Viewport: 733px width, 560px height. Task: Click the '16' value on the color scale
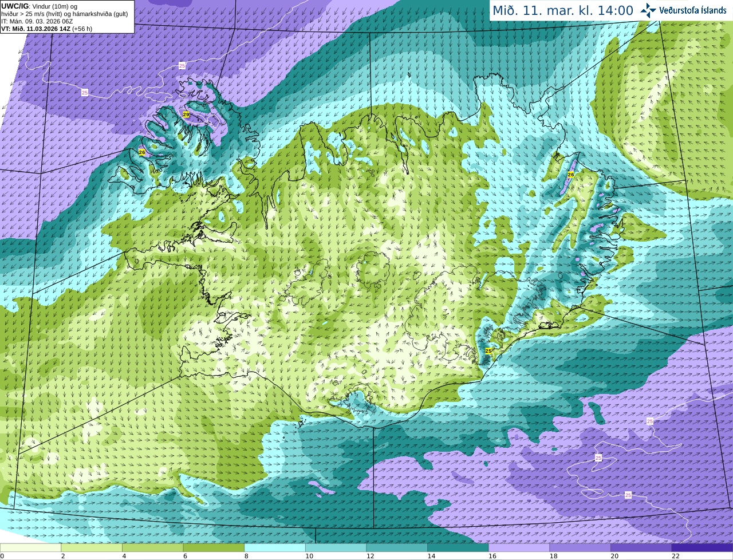pyautogui.click(x=492, y=555)
